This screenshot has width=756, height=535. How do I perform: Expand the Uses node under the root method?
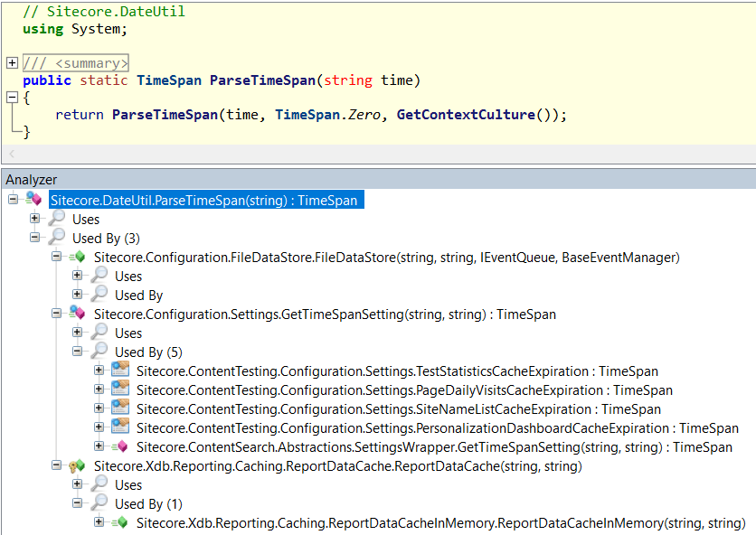(x=34, y=219)
